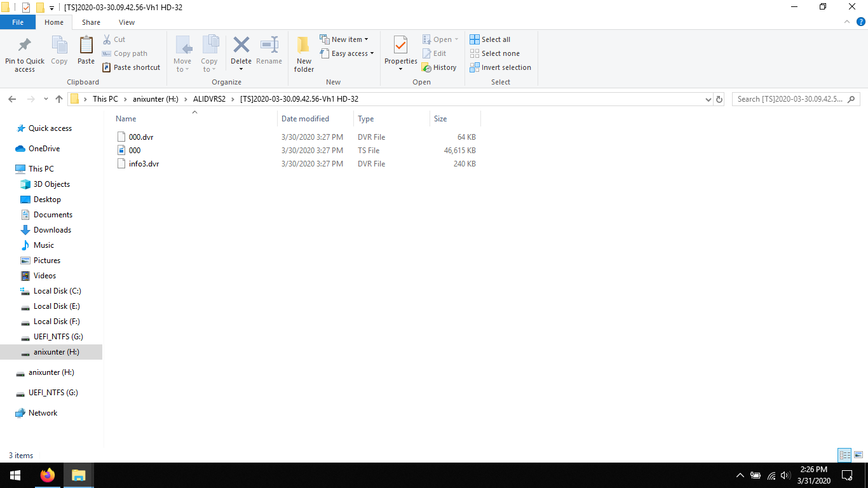The width and height of the screenshot is (868, 488).
Task: Switch to large icons view layout
Action: tap(858, 455)
